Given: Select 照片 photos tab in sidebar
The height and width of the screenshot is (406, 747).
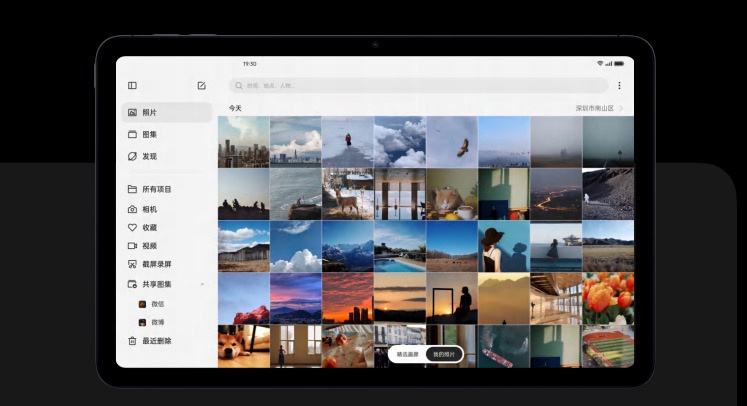Looking at the screenshot, I should point(166,113).
